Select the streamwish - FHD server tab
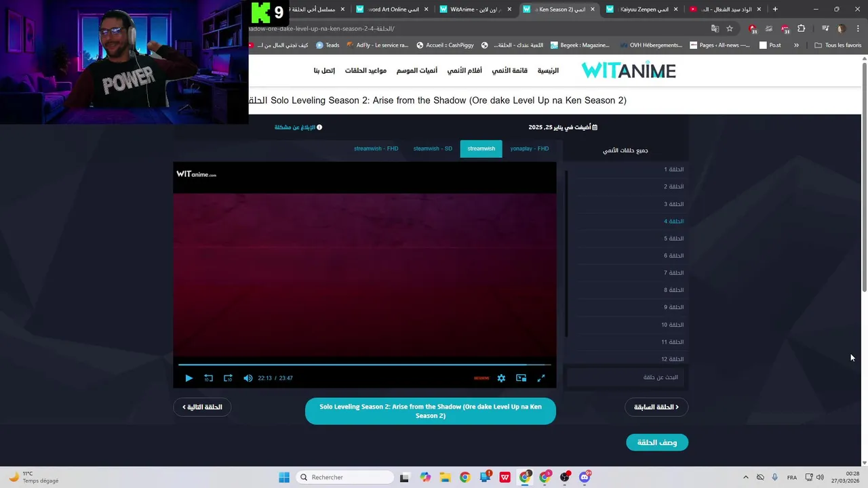 (x=376, y=148)
